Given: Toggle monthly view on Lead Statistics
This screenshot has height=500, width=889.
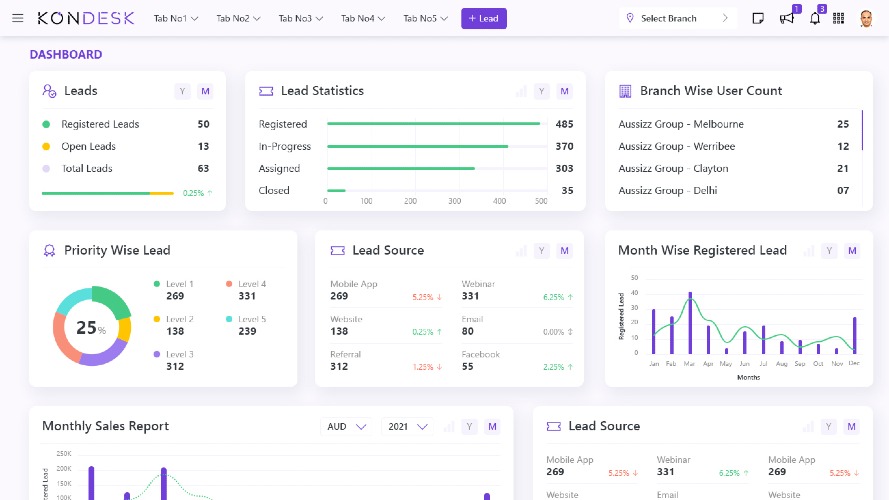Looking at the screenshot, I should 564,91.
